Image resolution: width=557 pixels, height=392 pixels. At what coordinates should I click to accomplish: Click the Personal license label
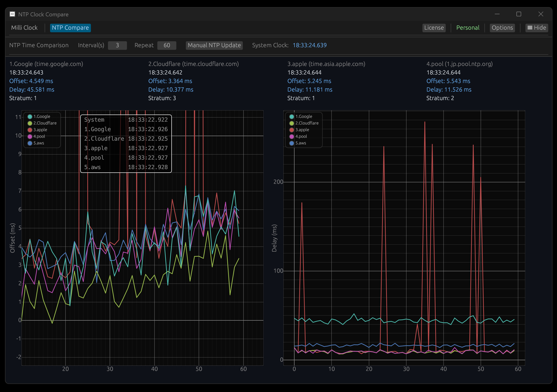click(468, 28)
